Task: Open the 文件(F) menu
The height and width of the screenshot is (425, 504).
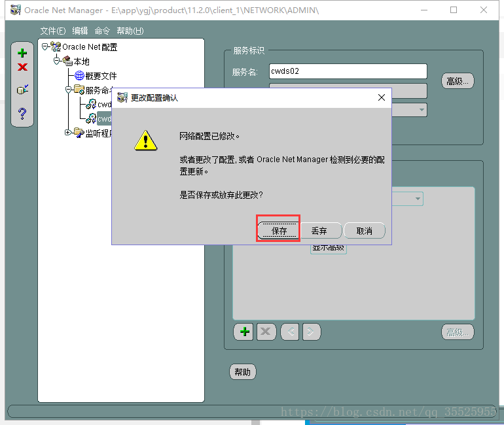Action: [x=53, y=31]
